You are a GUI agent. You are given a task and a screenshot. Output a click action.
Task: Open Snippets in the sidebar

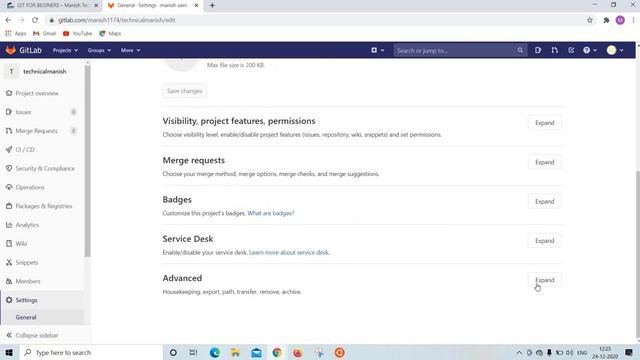(27, 262)
